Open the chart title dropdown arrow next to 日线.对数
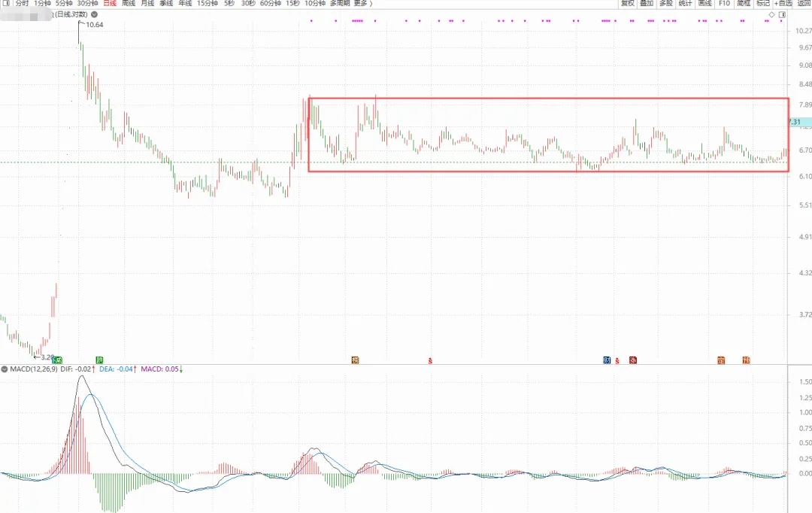812x513 pixels. [94, 14]
